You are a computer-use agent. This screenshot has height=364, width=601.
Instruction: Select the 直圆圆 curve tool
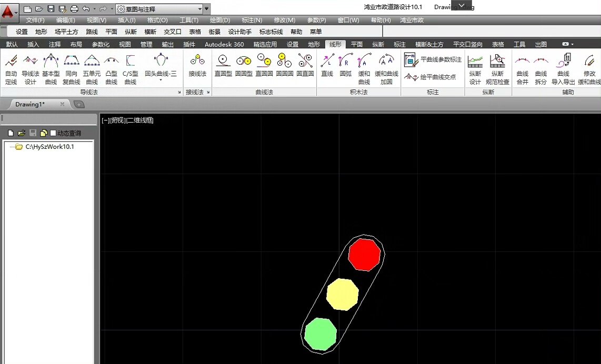(264, 65)
